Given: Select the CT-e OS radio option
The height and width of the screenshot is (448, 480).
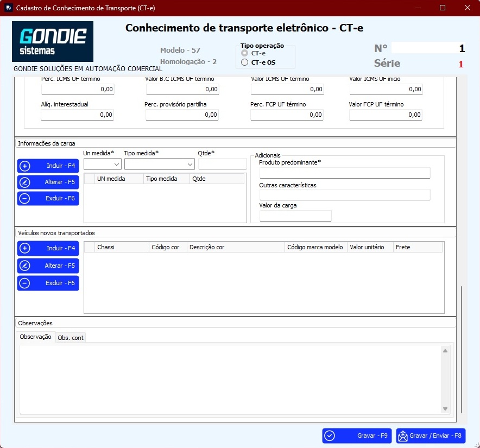Looking at the screenshot, I should (x=245, y=62).
